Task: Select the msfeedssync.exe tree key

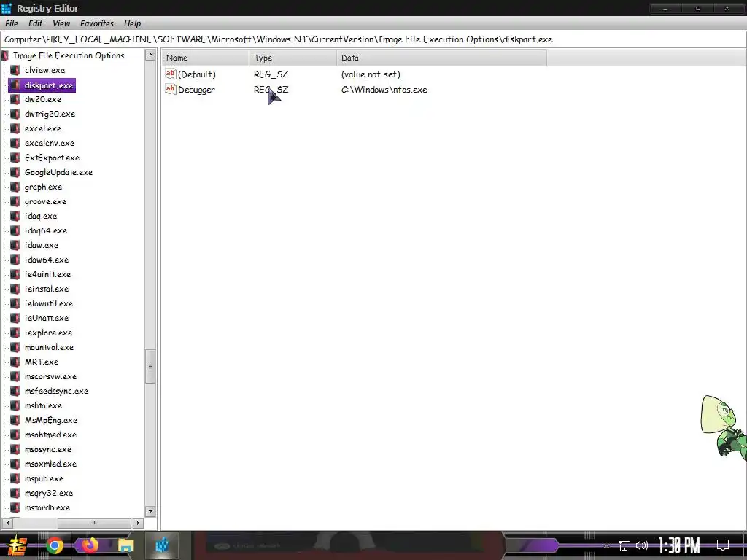Action: (x=56, y=391)
